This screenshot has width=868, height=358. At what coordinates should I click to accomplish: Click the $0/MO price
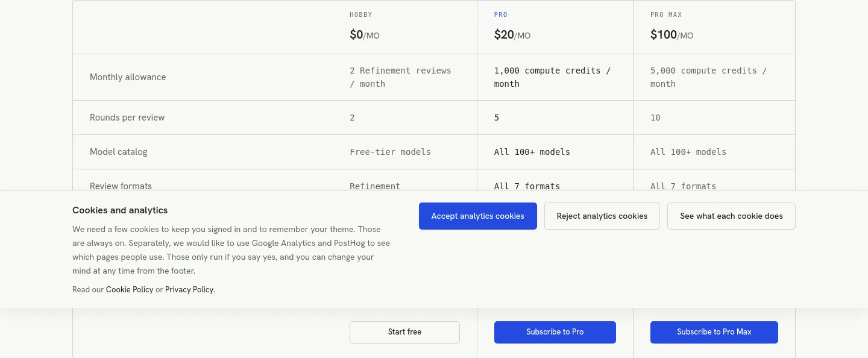click(x=365, y=35)
